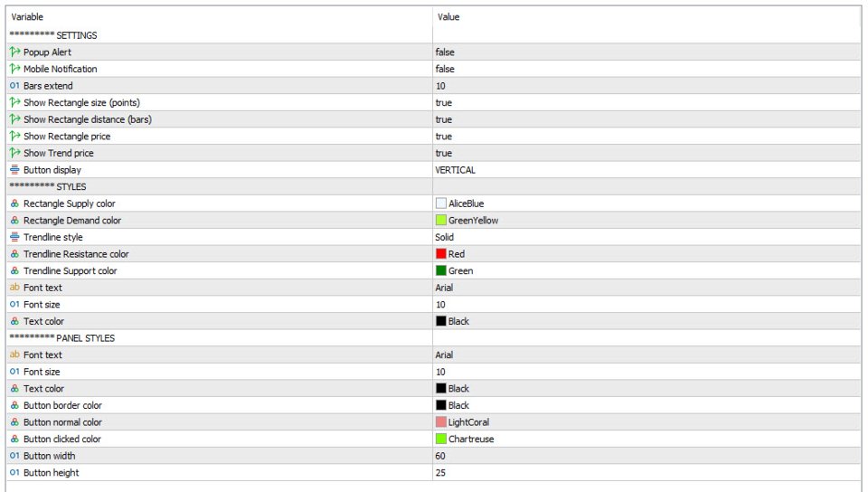Click the Variable column header
The image size is (868, 492).
(27, 17)
